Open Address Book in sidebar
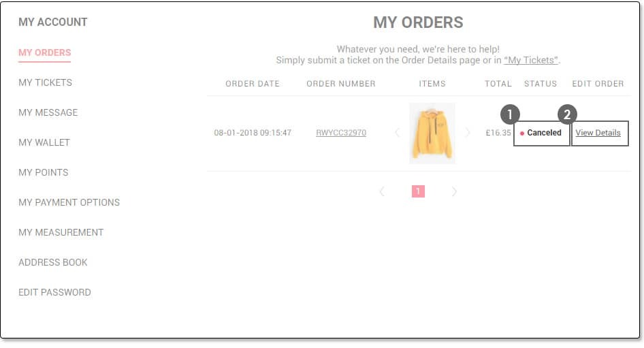This screenshot has width=644, height=348. point(53,263)
